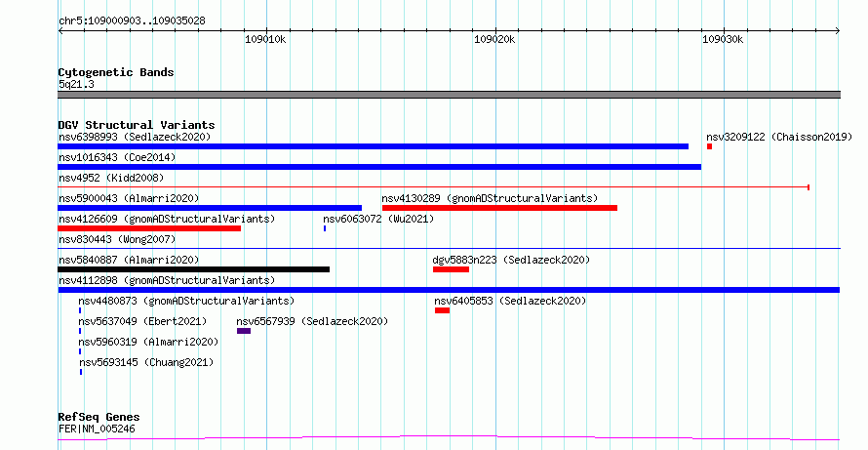868x450 pixels.
Task: Open nsv4130289 (gnomADStructuralVariants) label
Action: (x=490, y=198)
